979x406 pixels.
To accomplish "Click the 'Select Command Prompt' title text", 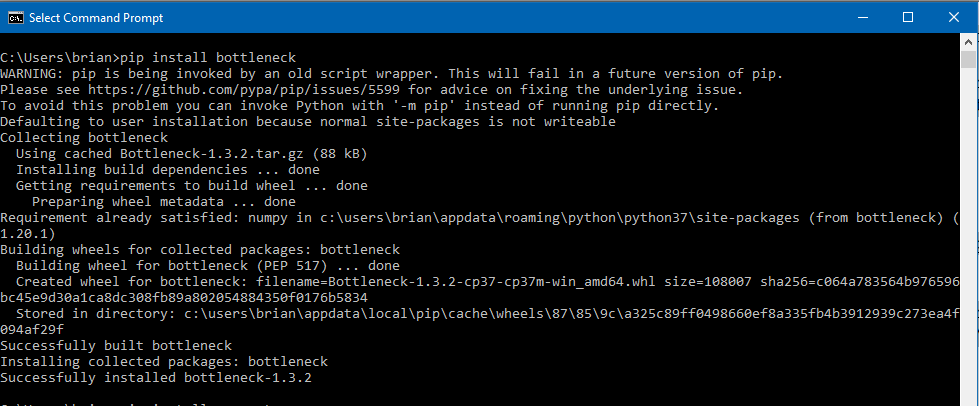I will 96,18.
